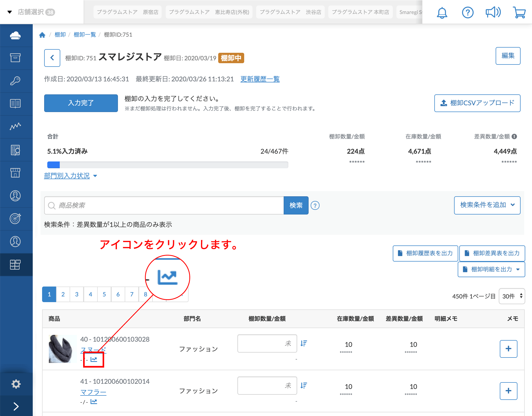Select プラグラムストア 本町店 store tab
Viewport: 532px width, 416px height.
tap(360, 12)
